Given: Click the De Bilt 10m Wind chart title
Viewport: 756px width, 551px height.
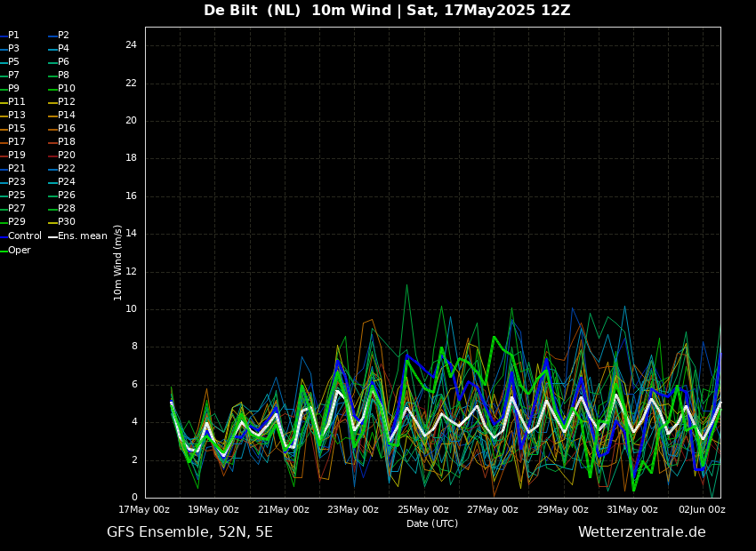Looking at the screenshot, I should click(387, 11).
